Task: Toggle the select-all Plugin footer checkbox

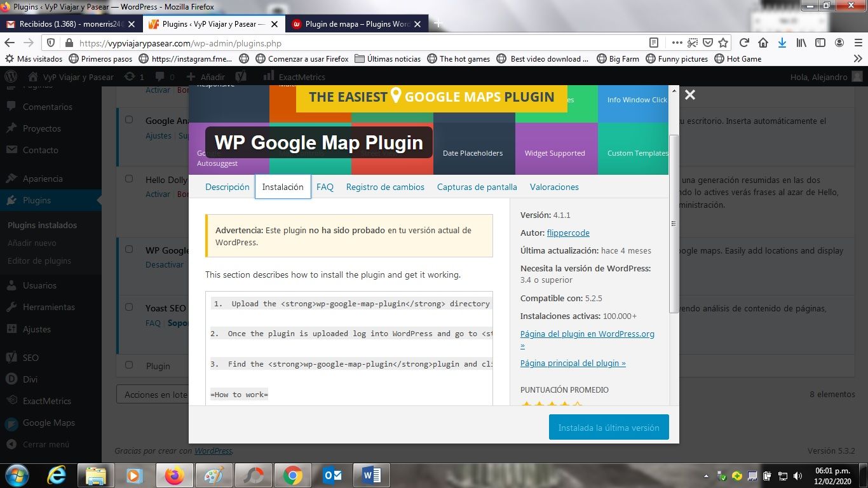Action: (129, 365)
